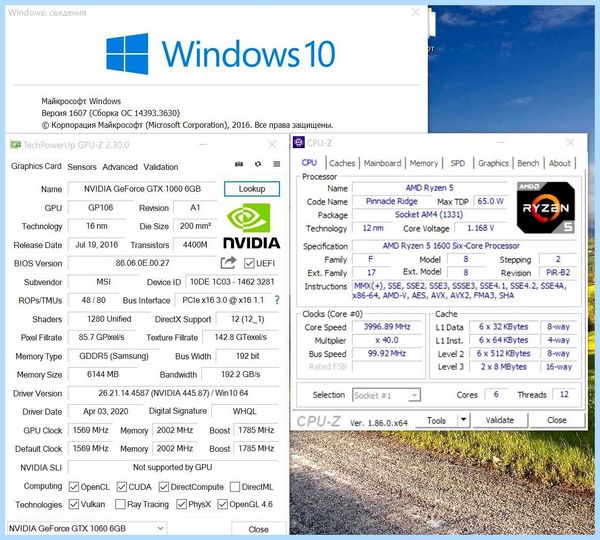Viewport: 600px width, 540px height.
Task: Click the NVIDIA logo in GPU-Z
Action: pyautogui.click(x=251, y=227)
